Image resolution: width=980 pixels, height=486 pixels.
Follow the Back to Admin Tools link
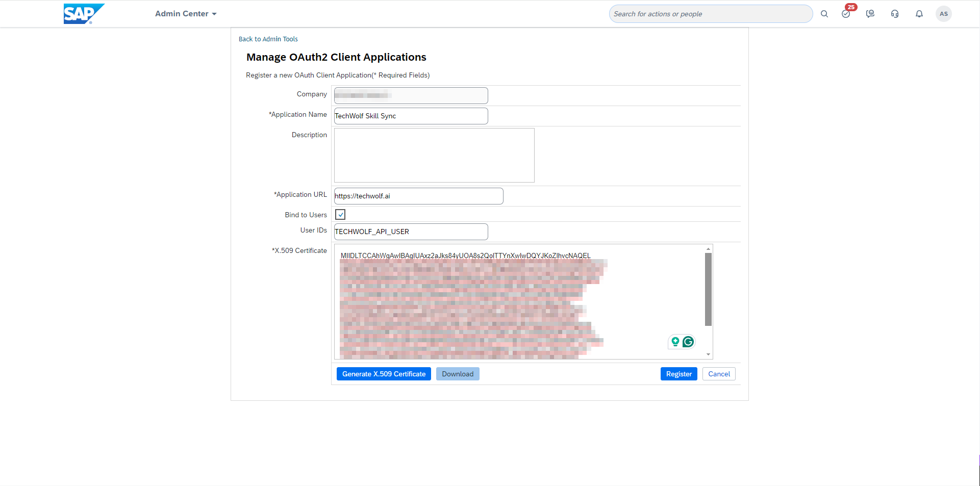tap(268, 39)
